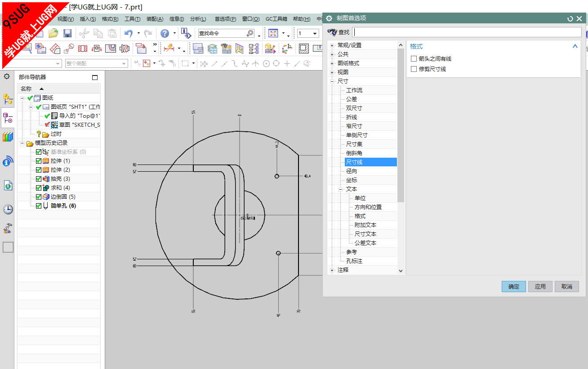Image resolution: width=588 pixels, height=369 pixels.
Task: Open the 插入(S) menu
Action: point(88,19)
